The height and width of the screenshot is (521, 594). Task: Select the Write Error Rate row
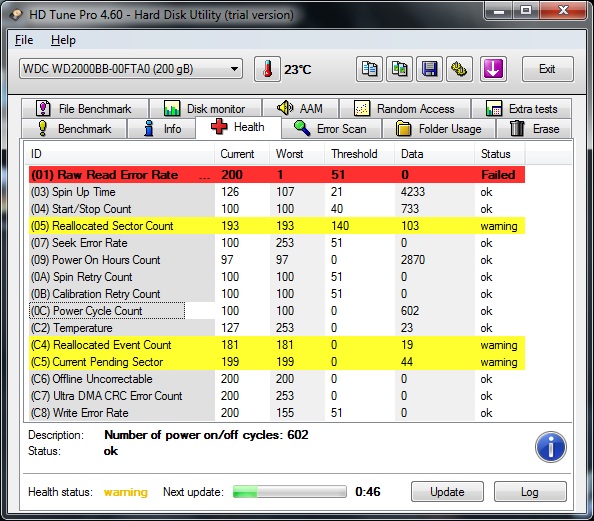pyautogui.click(x=277, y=413)
